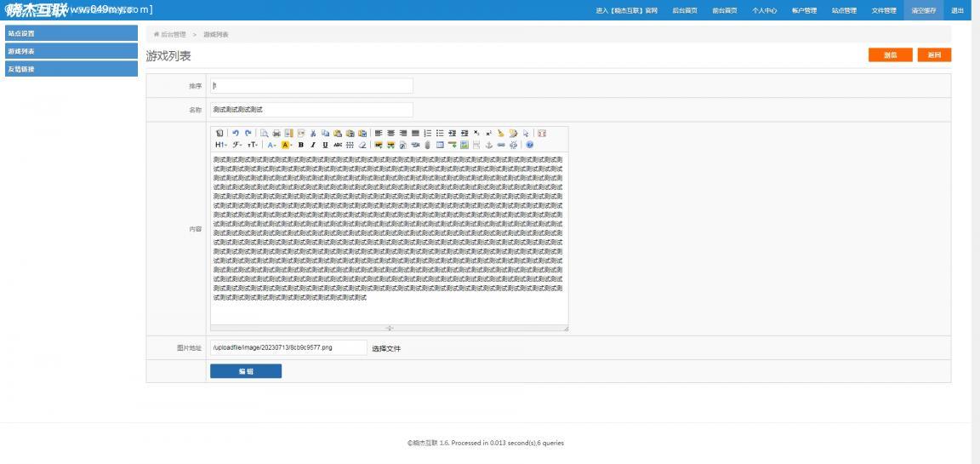
Task: Open 友情链接 in the sidebar
Action: 71,69
